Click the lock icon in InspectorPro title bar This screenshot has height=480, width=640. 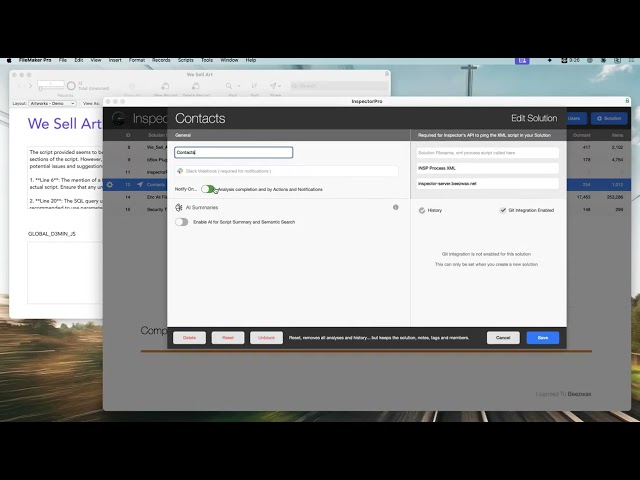tap(627, 100)
